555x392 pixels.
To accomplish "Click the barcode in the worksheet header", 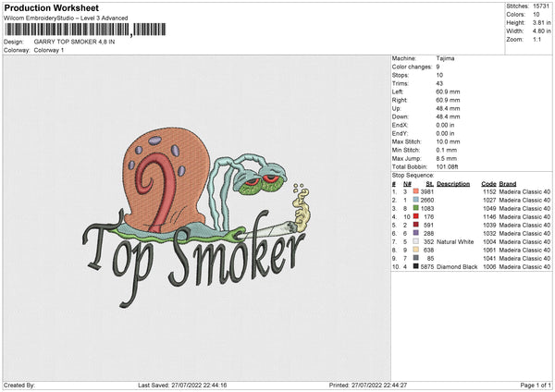I will pyautogui.click(x=85, y=30).
